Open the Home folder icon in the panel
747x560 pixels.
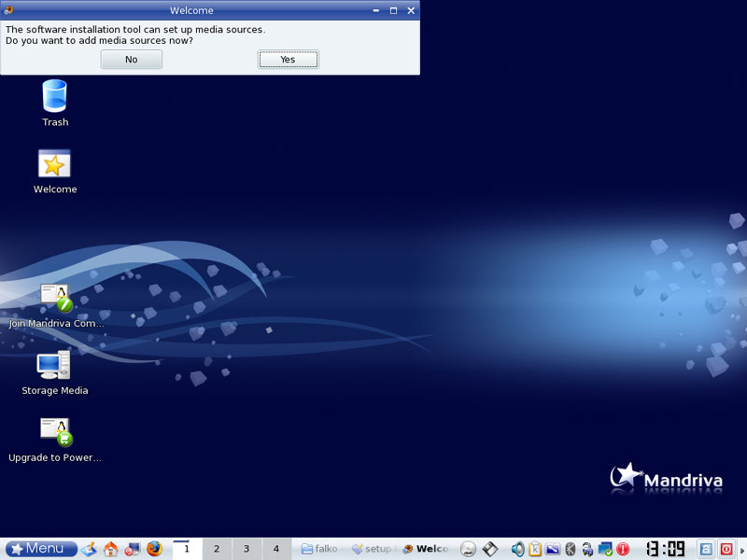click(x=110, y=549)
